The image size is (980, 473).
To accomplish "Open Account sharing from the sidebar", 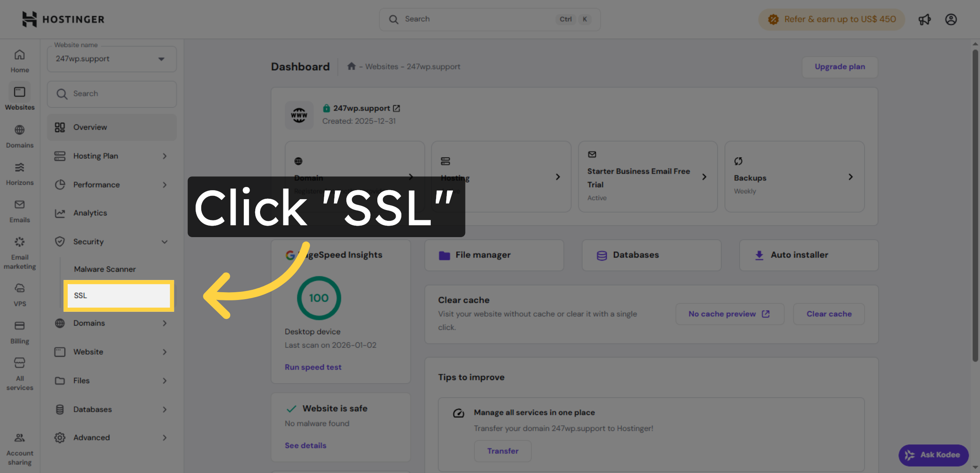I will coord(19,448).
